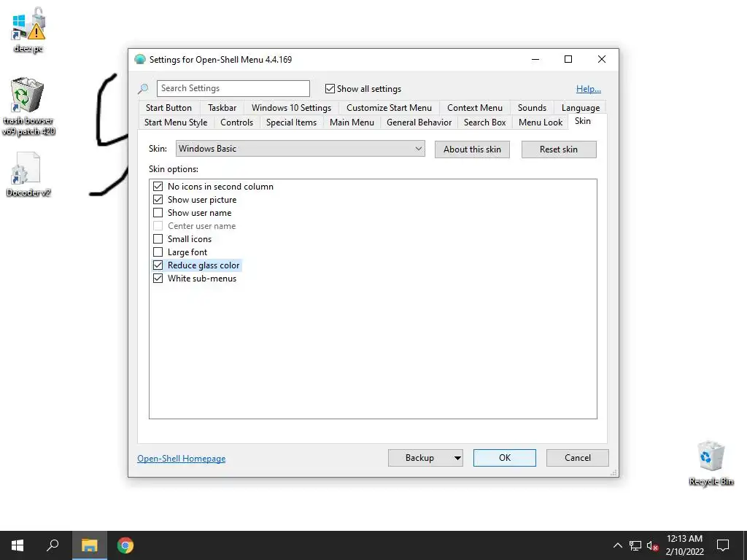Screen dimensions: 747x560
Task: Click the Reset skin button
Action: [x=558, y=149]
